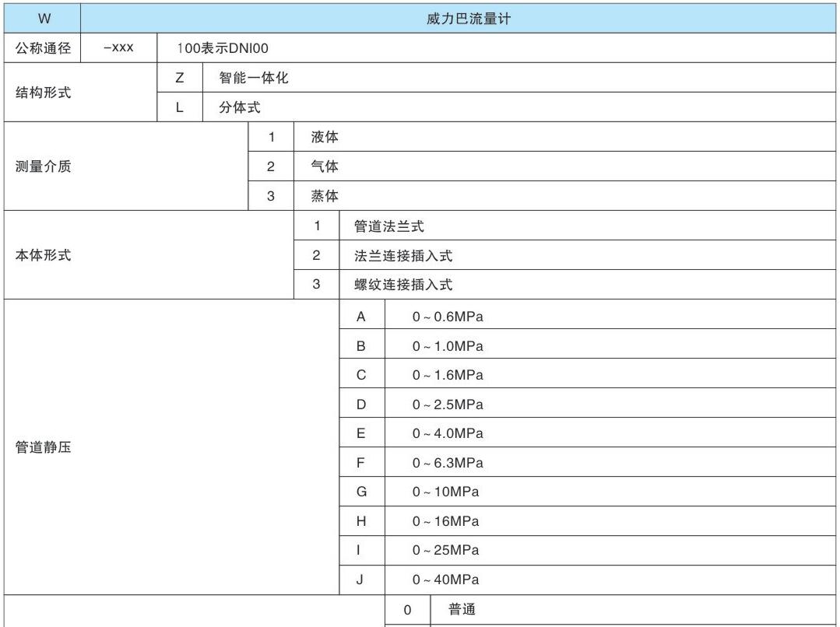Select the 智能一体化 structure option
Viewport: 840px width, 627px height.
[x=254, y=78]
